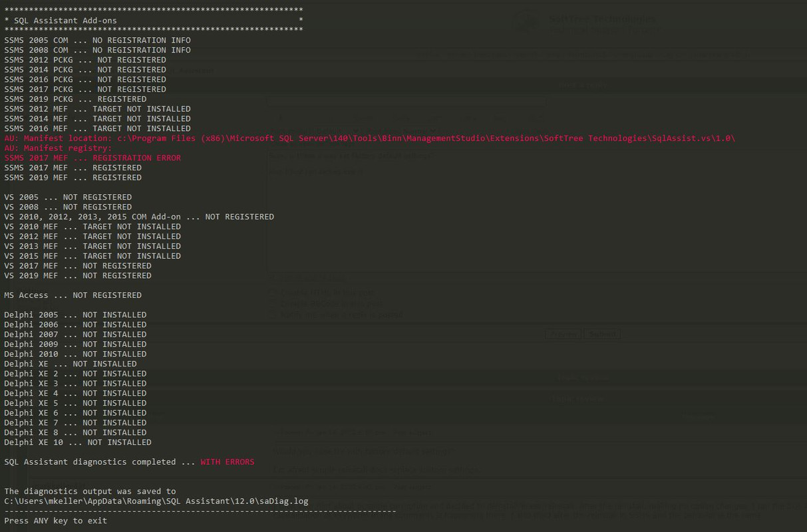Click the "Delphi 2005 ... NOT INSTALLED" line
This screenshot has height=532, width=807.
[x=75, y=315]
